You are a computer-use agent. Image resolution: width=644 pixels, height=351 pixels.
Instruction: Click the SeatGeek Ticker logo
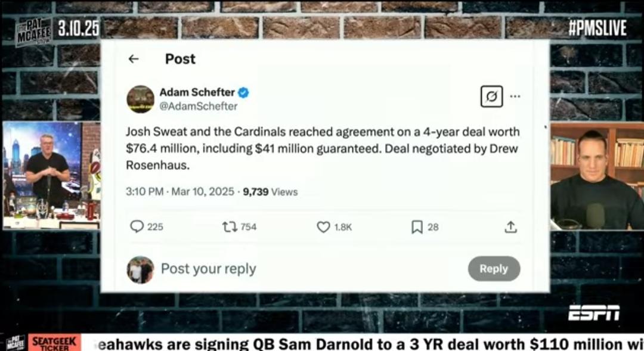(54, 343)
